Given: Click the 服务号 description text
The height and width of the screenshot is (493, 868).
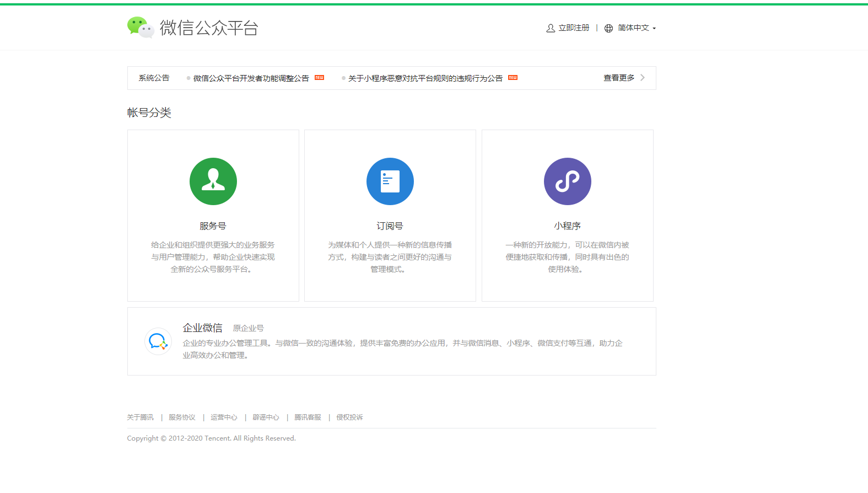Looking at the screenshot, I should pos(213,257).
